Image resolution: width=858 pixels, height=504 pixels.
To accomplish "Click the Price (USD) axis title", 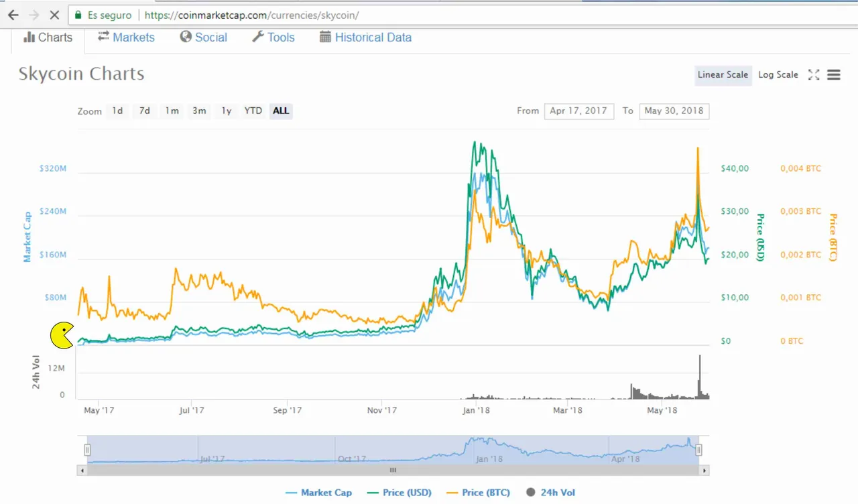I will click(761, 237).
